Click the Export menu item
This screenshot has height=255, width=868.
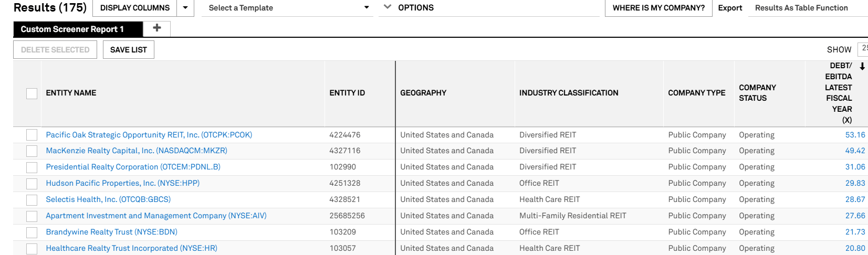pyautogui.click(x=730, y=8)
